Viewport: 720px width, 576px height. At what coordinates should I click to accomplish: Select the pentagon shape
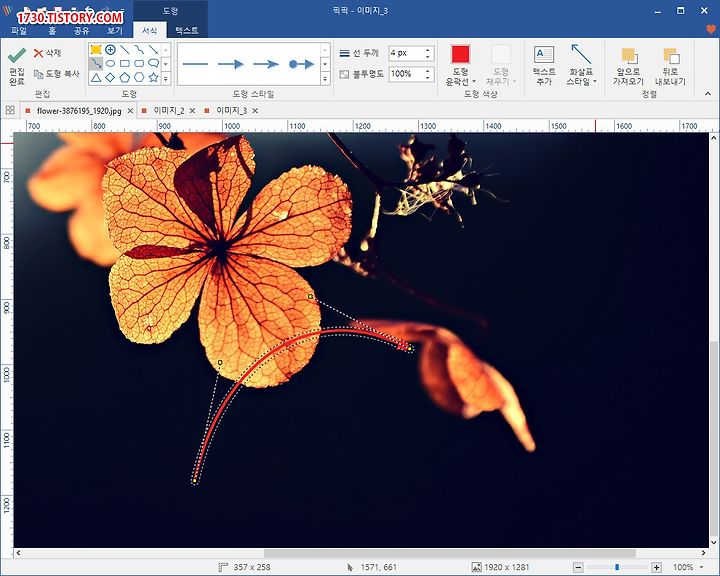click(124, 77)
